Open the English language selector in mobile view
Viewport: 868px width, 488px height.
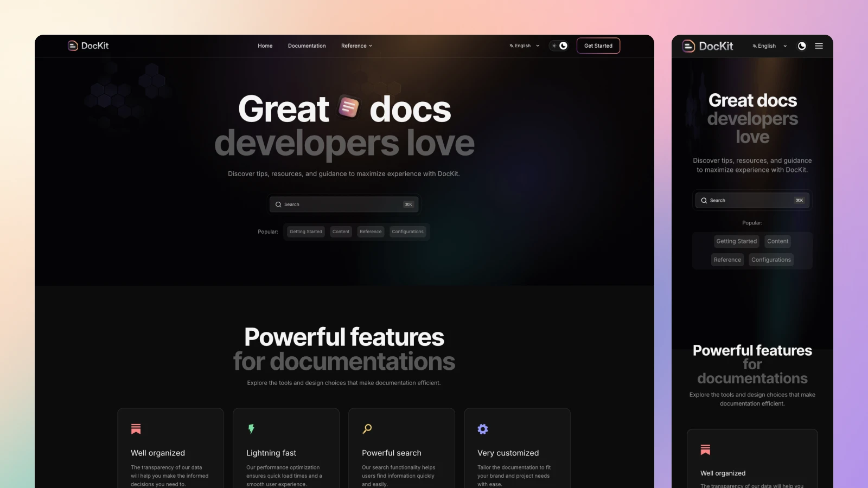coord(769,46)
